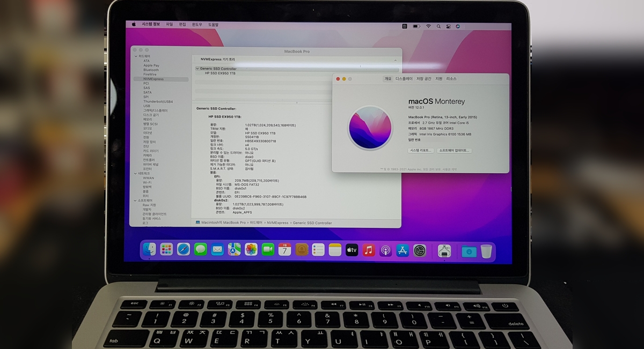Open Spotlight search in menu bar
Viewport: 644px width, 349px height.
coord(438,26)
